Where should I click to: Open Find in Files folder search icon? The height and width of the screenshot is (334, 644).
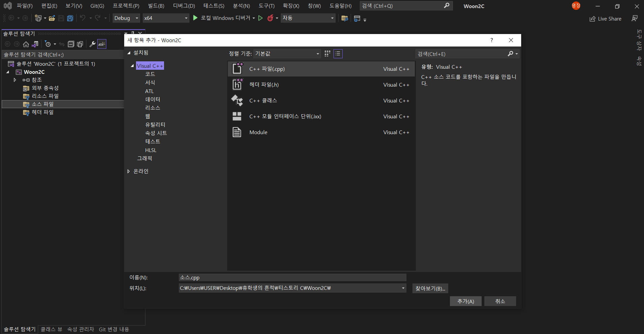pos(345,18)
